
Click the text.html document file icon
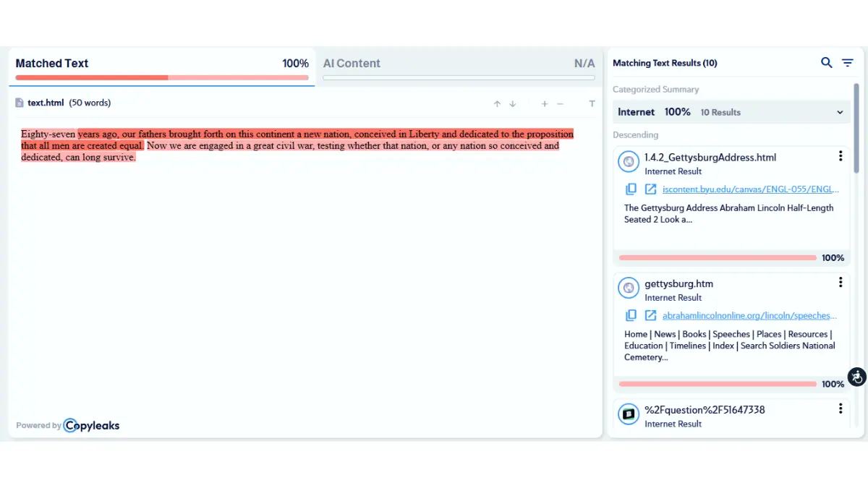coord(20,103)
